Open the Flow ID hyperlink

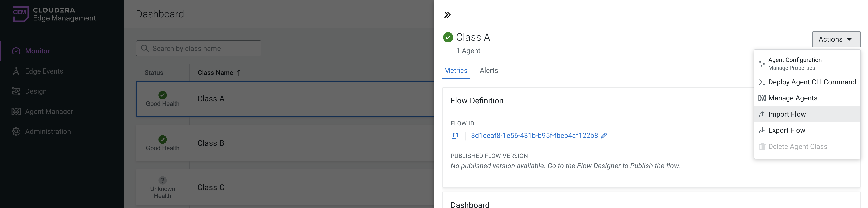tap(534, 135)
